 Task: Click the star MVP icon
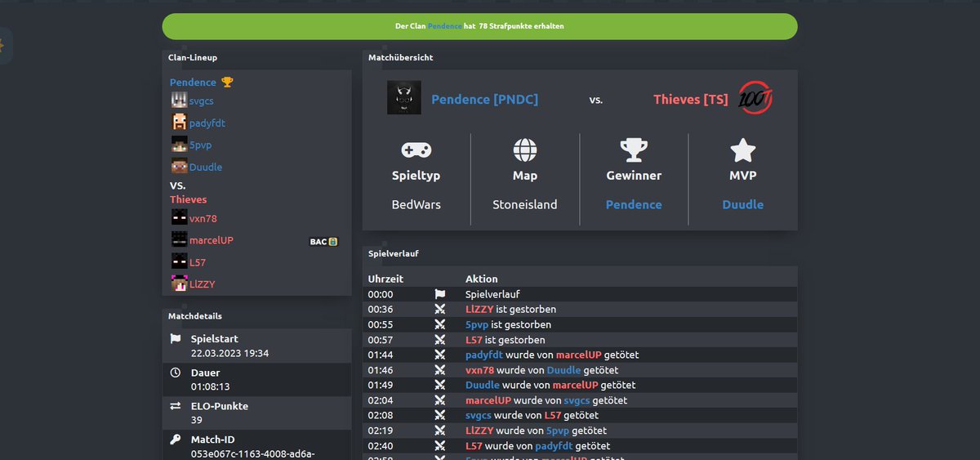click(x=742, y=150)
